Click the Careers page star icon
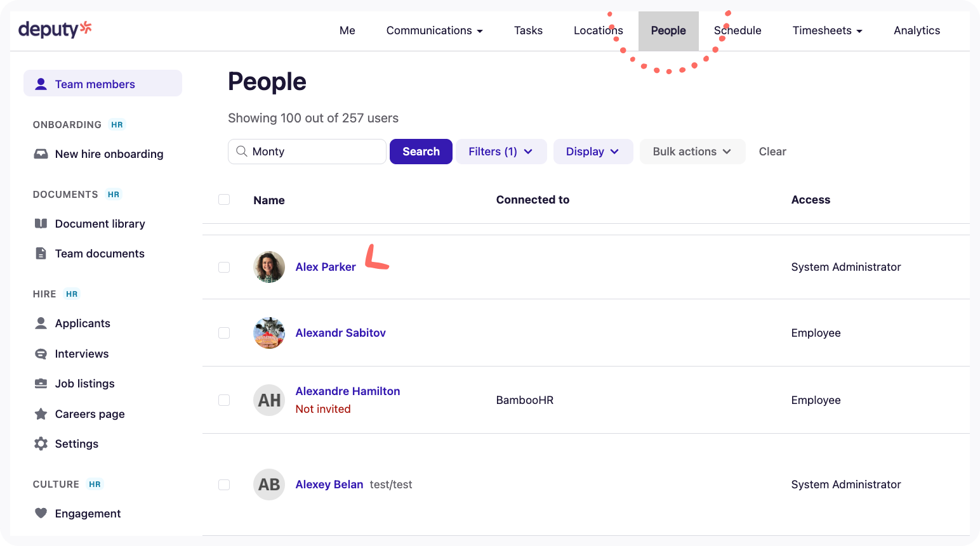The image size is (980, 546). click(41, 414)
